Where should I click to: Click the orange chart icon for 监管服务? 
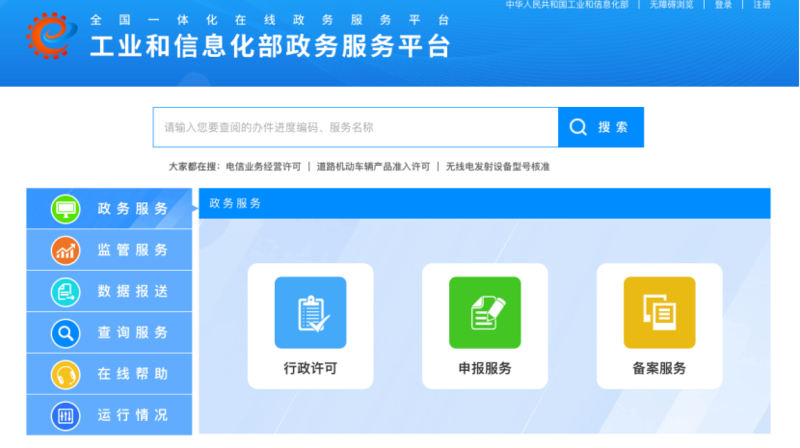pyautogui.click(x=65, y=251)
